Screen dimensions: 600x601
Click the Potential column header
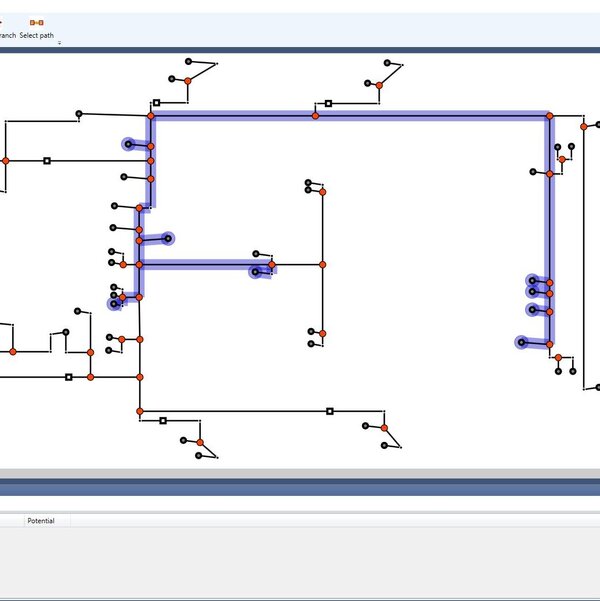click(42, 521)
